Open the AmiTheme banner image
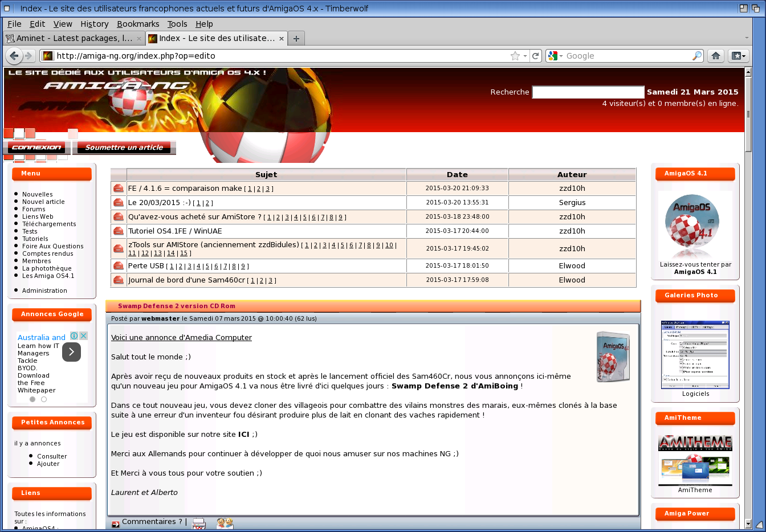This screenshot has width=766, height=532. point(695,460)
